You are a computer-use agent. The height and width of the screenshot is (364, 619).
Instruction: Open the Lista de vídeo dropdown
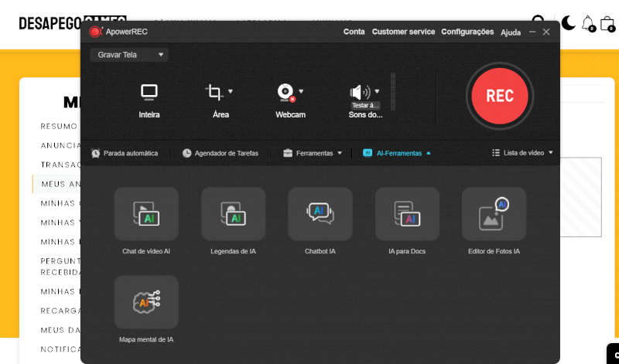coord(522,152)
